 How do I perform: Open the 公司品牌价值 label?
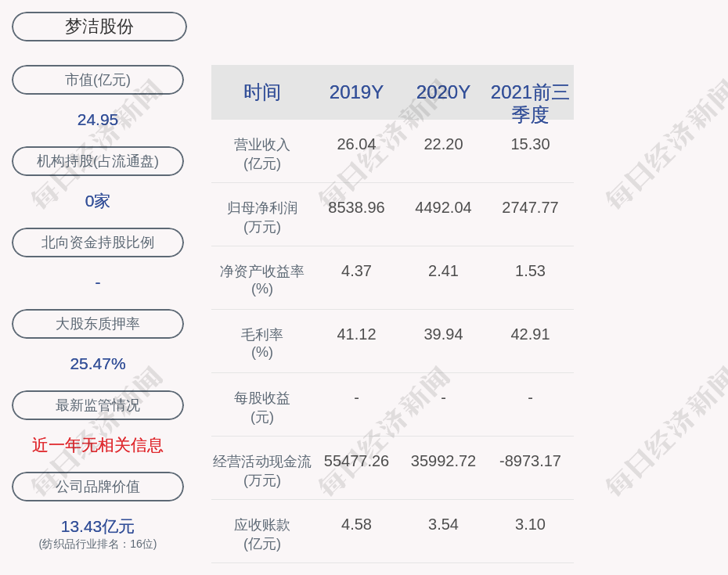tap(98, 487)
